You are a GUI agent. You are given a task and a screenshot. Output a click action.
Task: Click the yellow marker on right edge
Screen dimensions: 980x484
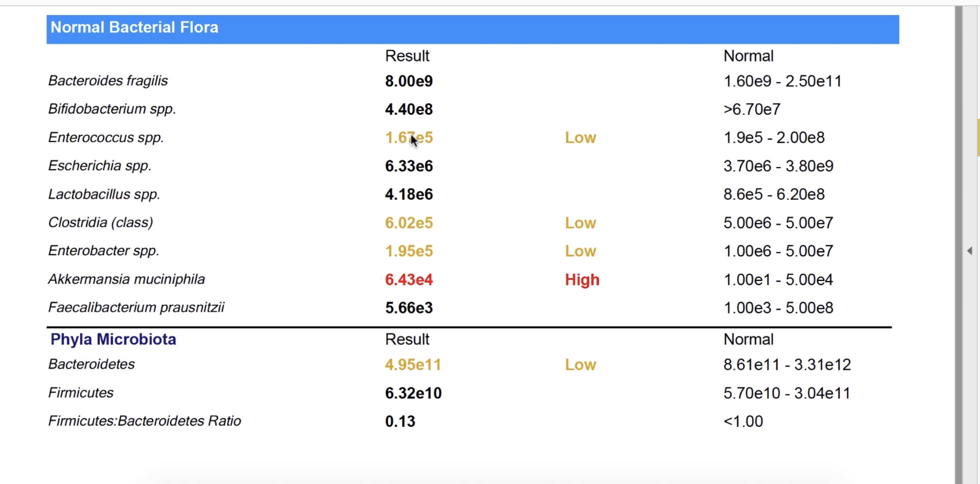tap(978, 137)
